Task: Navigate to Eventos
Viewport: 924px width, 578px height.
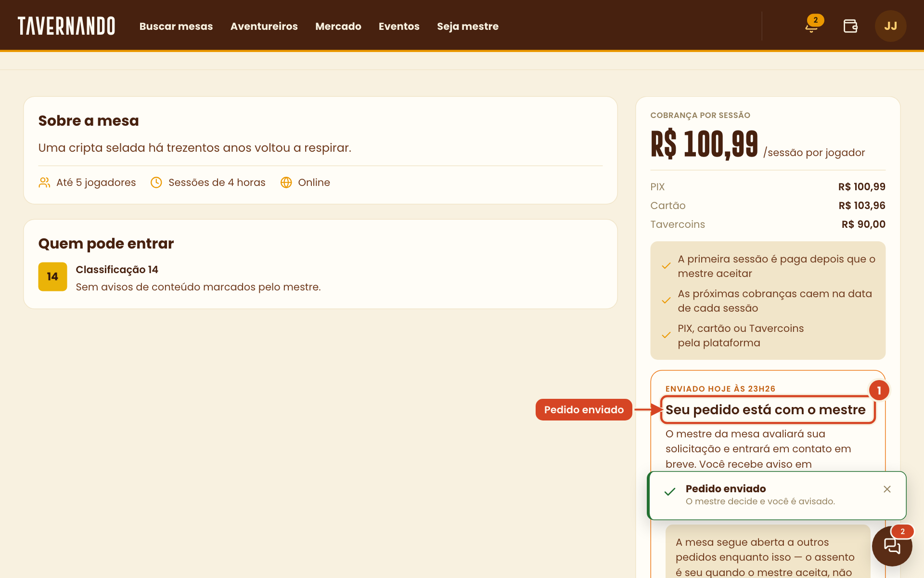Action: click(x=399, y=26)
